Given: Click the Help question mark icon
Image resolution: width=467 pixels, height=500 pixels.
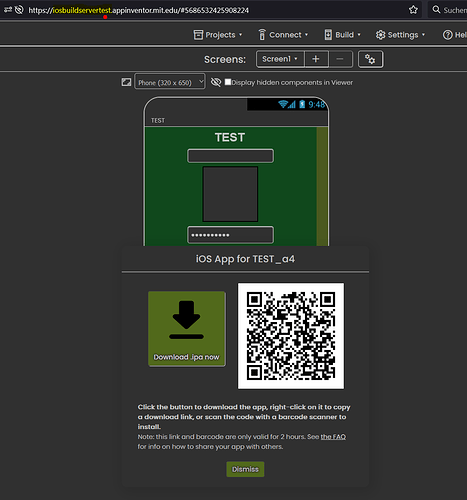Looking at the screenshot, I should click(447, 35).
